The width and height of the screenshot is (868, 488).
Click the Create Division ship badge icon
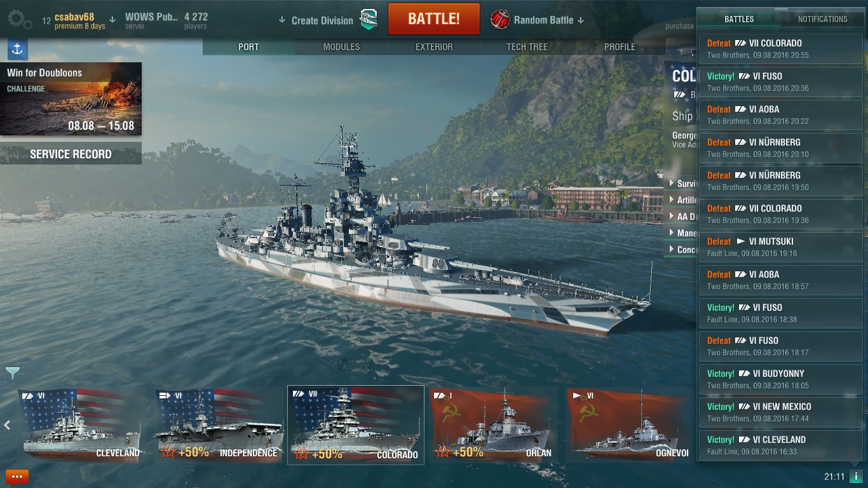click(369, 20)
